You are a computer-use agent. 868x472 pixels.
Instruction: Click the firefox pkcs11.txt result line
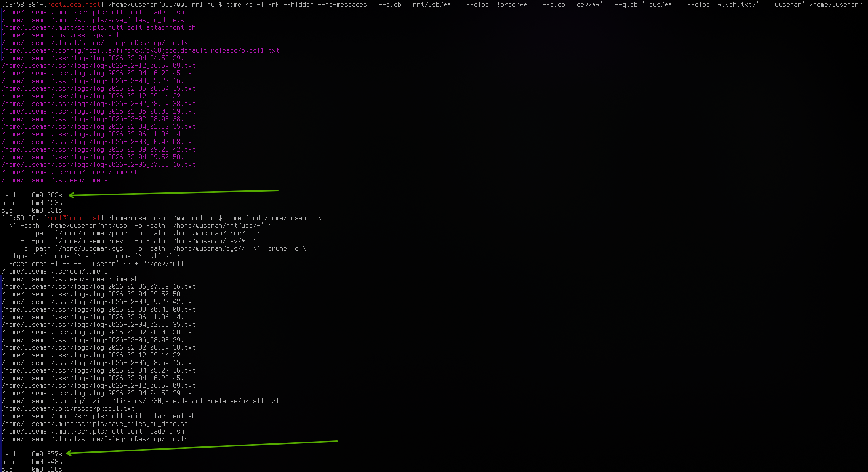point(140,50)
